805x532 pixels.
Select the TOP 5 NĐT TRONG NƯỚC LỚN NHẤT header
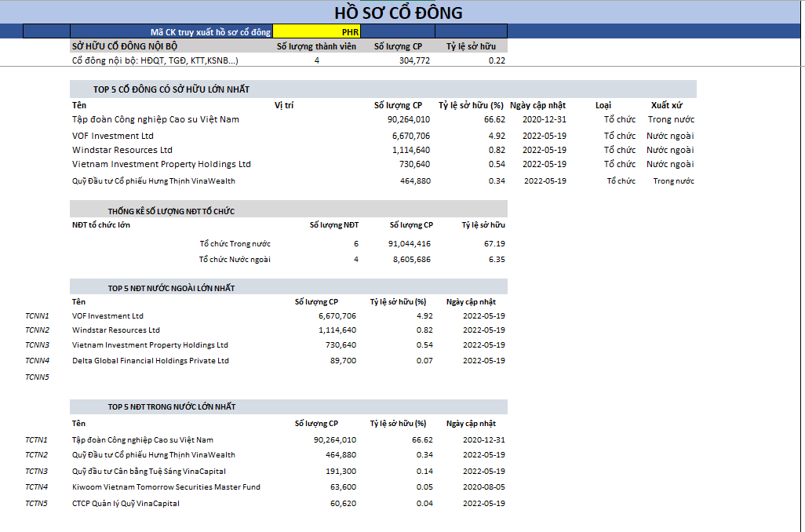[171, 406]
